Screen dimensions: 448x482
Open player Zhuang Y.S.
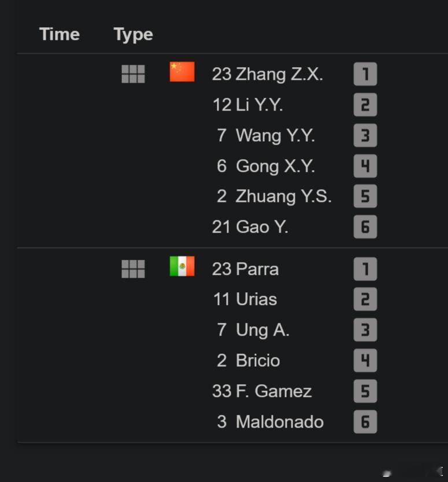[x=274, y=196]
